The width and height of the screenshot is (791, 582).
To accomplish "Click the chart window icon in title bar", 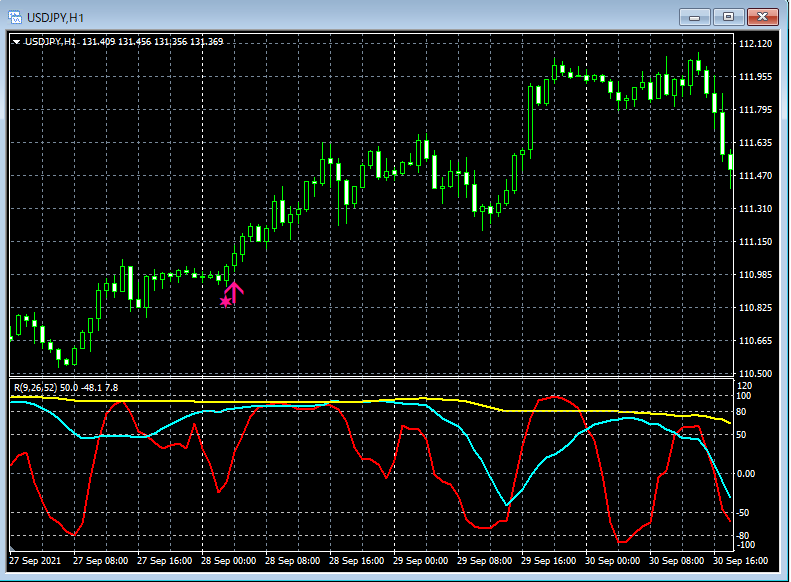I will tap(17, 17).
